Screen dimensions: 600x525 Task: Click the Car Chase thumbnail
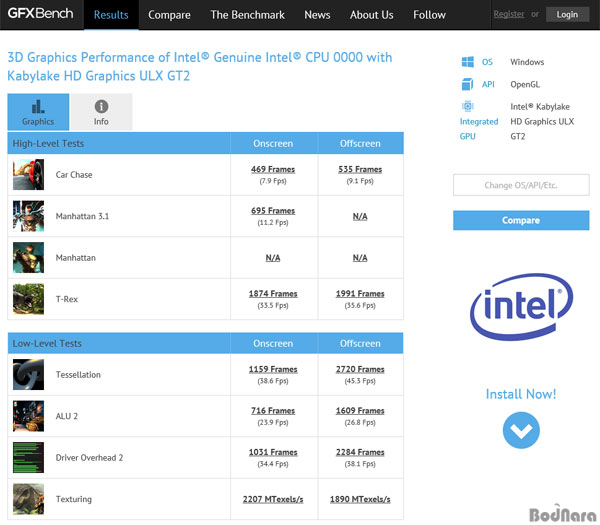coord(28,174)
